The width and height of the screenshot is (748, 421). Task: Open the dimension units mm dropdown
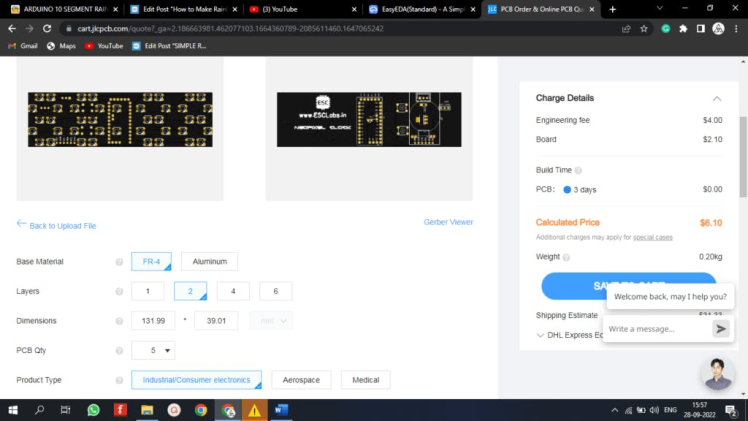(x=271, y=321)
